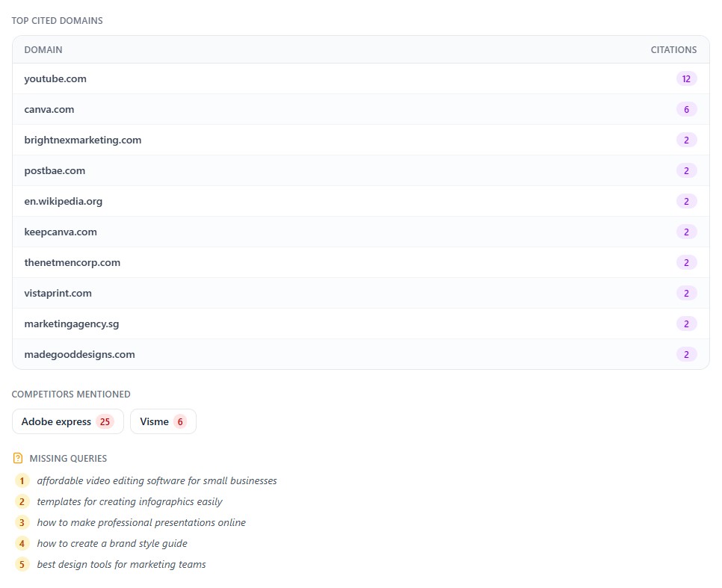Click brightnexmarketing.com in the domain list

(83, 140)
